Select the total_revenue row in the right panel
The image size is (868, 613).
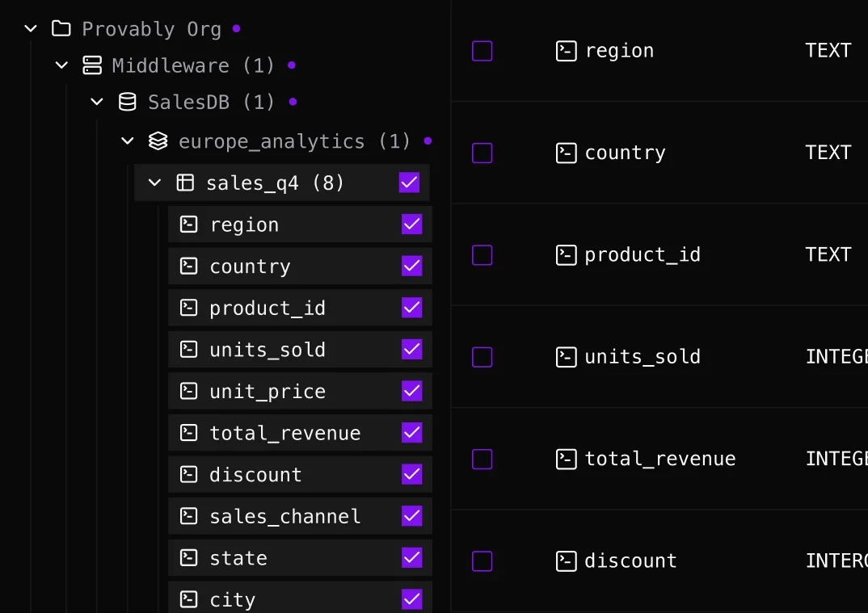click(x=659, y=459)
